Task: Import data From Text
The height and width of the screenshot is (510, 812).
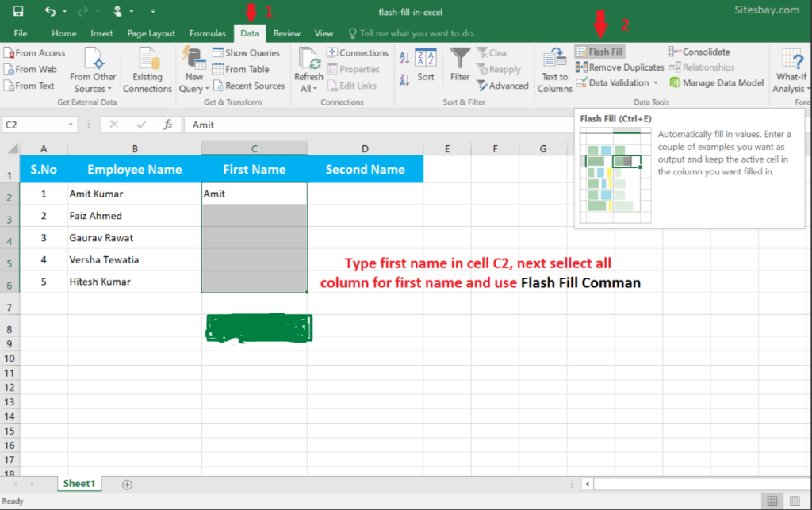Action: click(x=30, y=86)
